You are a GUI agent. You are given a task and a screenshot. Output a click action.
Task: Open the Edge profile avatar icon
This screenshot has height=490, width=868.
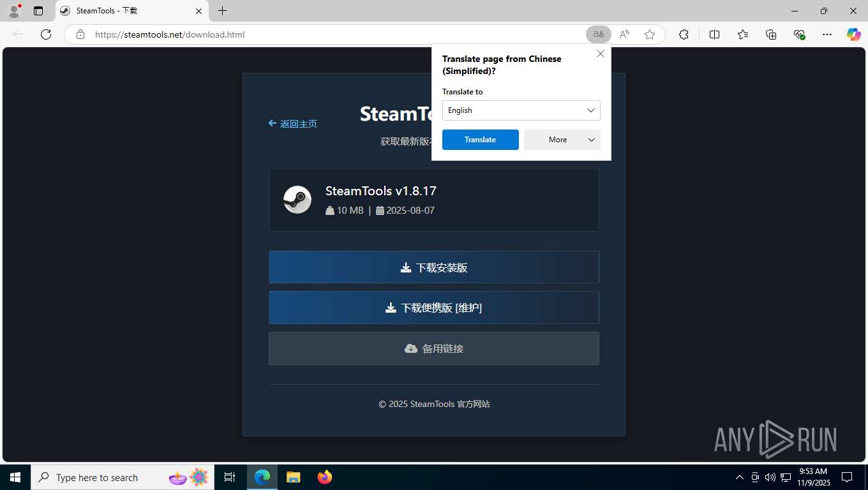pos(14,11)
